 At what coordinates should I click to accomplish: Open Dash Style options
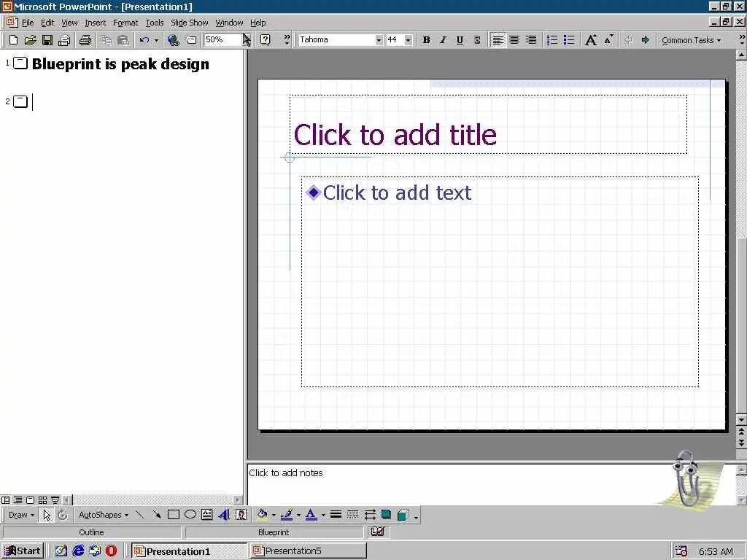coord(352,515)
